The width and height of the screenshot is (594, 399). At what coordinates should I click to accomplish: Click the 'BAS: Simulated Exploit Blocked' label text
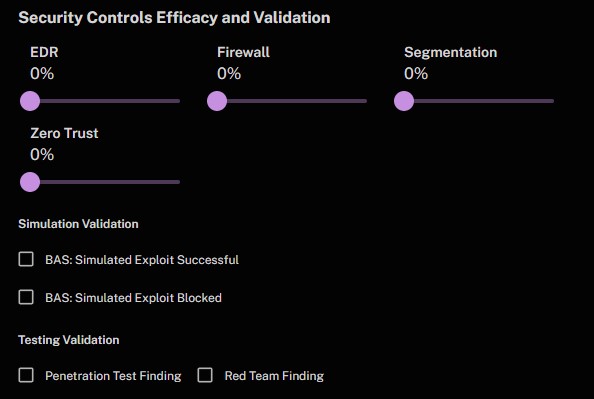coord(133,298)
